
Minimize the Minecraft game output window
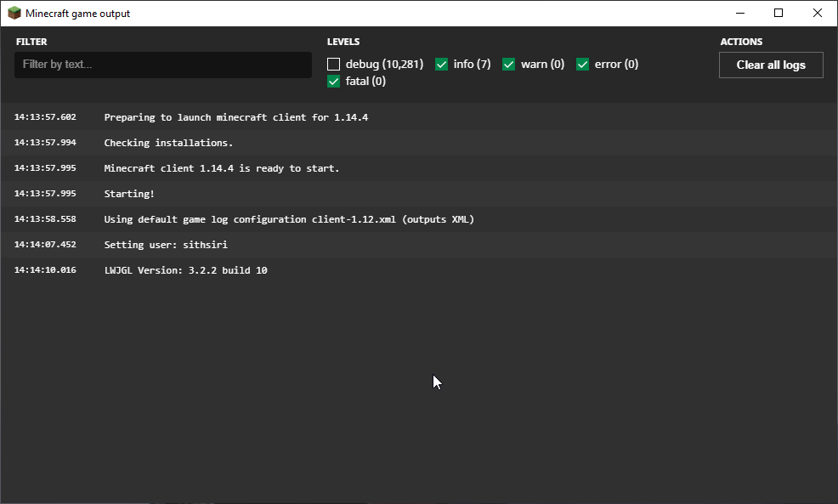739,14
